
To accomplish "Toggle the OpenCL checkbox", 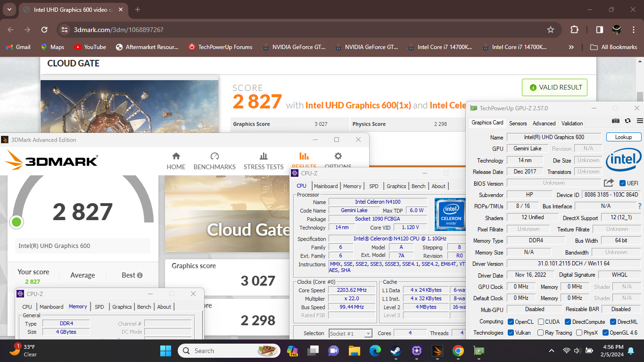I will click(511, 322).
